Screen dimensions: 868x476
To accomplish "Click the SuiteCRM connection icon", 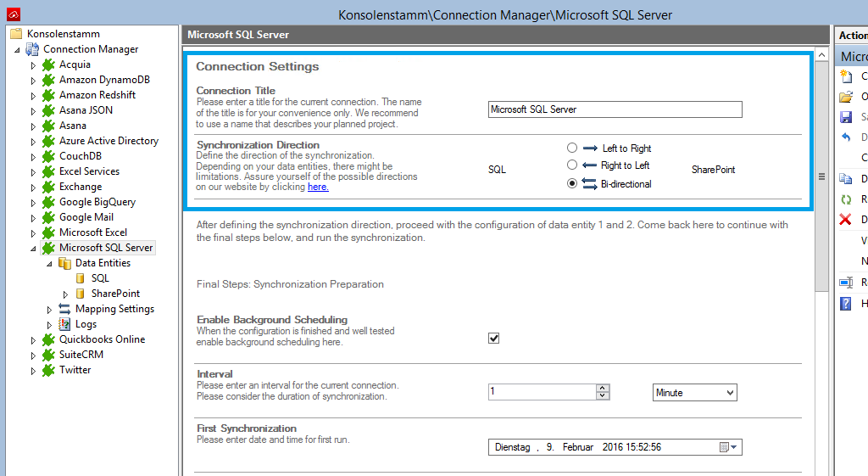I will (x=48, y=355).
